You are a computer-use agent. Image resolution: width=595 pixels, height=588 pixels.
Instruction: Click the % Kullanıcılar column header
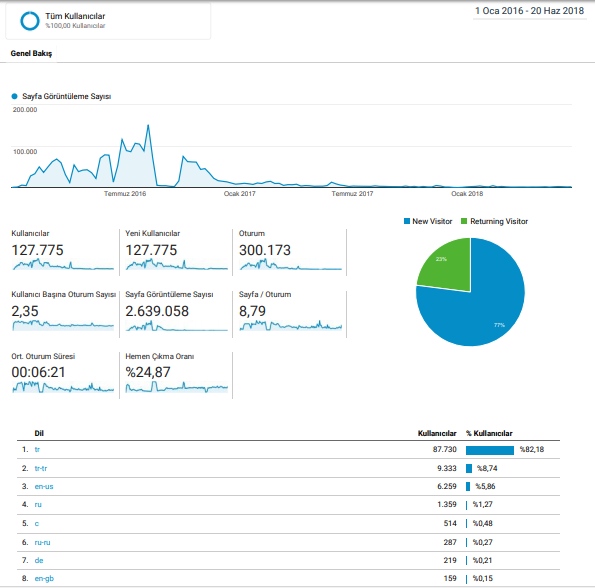point(489,433)
